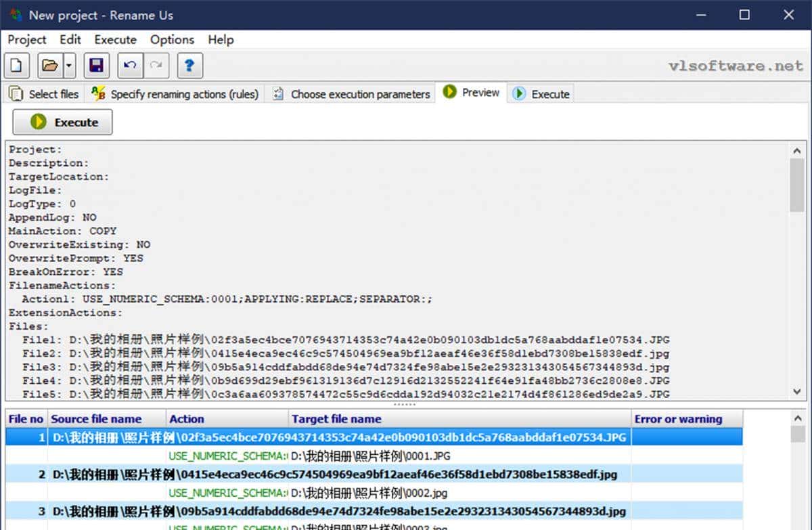This screenshot has width=812, height=530.
Task: Click the Help question mark icon
Action: pyautogui.click(x=189, y=66)
